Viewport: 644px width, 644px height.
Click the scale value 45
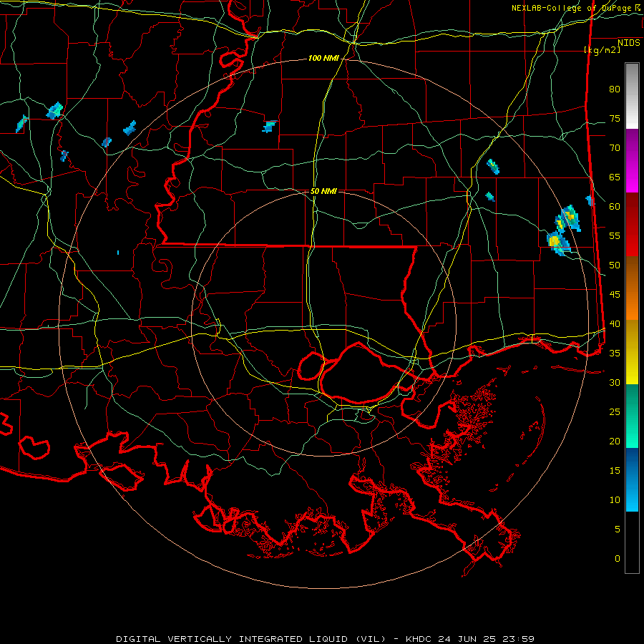(x=615, y=295)
